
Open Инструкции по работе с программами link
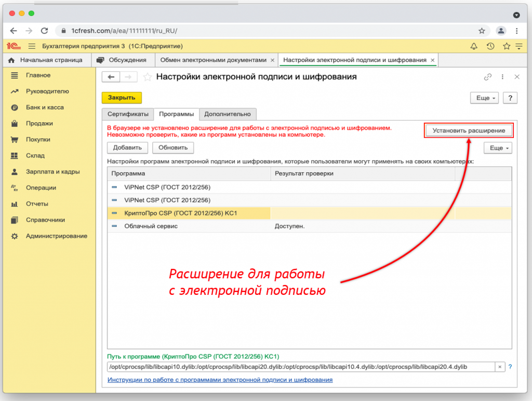point(220,380)
